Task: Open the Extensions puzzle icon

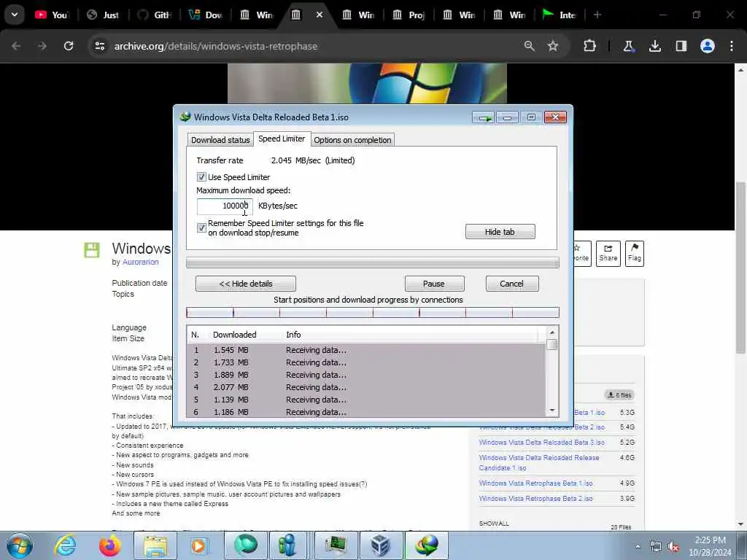Action: pyautogui.click(x=589, y=46)
